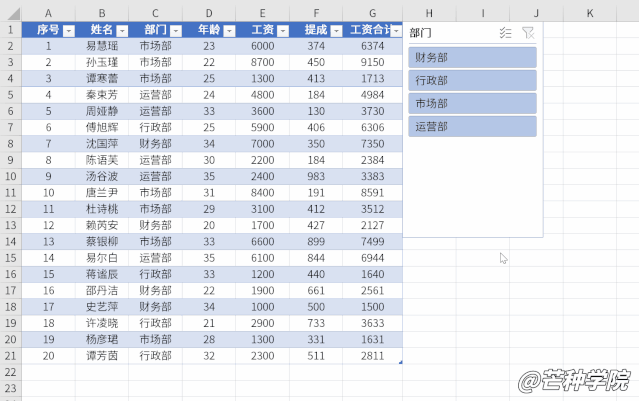Clear filter icon in the 部门 slicer
The width and height of the screenshot is (639, 401).
[528, 33]
